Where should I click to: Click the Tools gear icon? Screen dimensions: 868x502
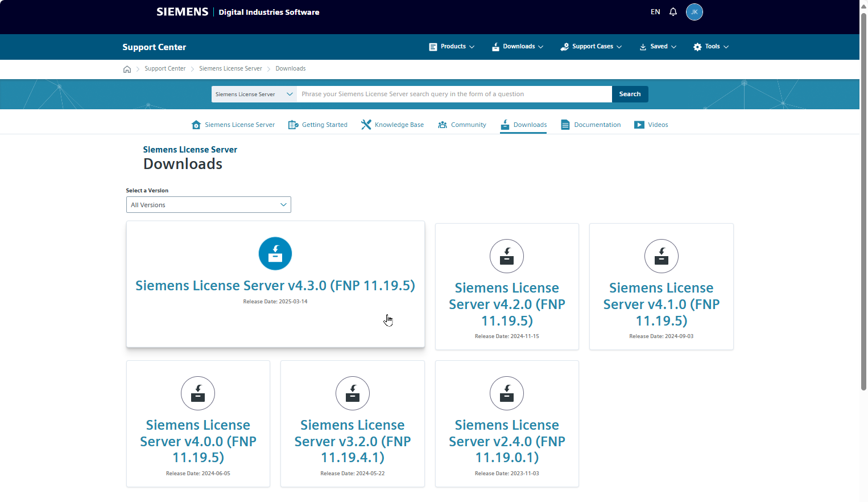click(697, 47)
